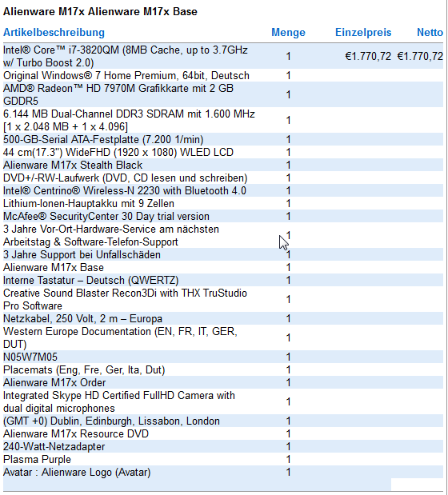Click the Artikelbeschreibung column header
The height and width of the screenshot is (495, 448).
click(x=54, y=33)
